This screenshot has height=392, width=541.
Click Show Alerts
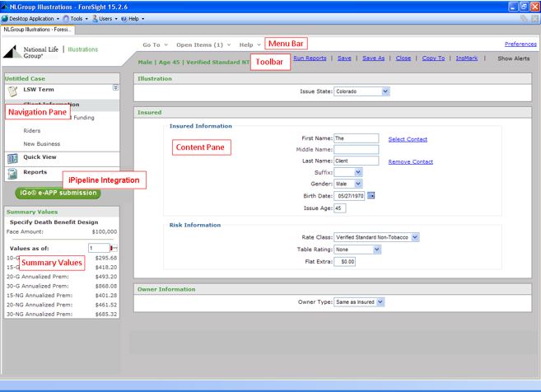pyautogui.click(x=513, y=58)
